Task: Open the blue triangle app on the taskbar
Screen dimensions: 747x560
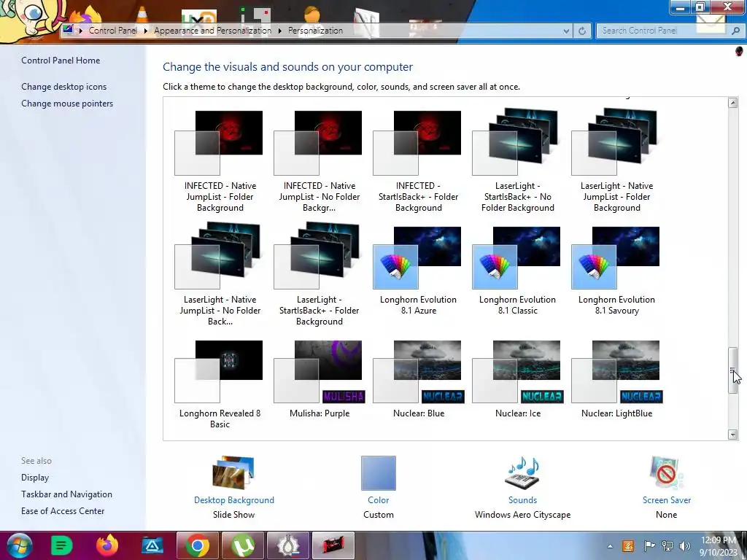Action: pos(152,545)
